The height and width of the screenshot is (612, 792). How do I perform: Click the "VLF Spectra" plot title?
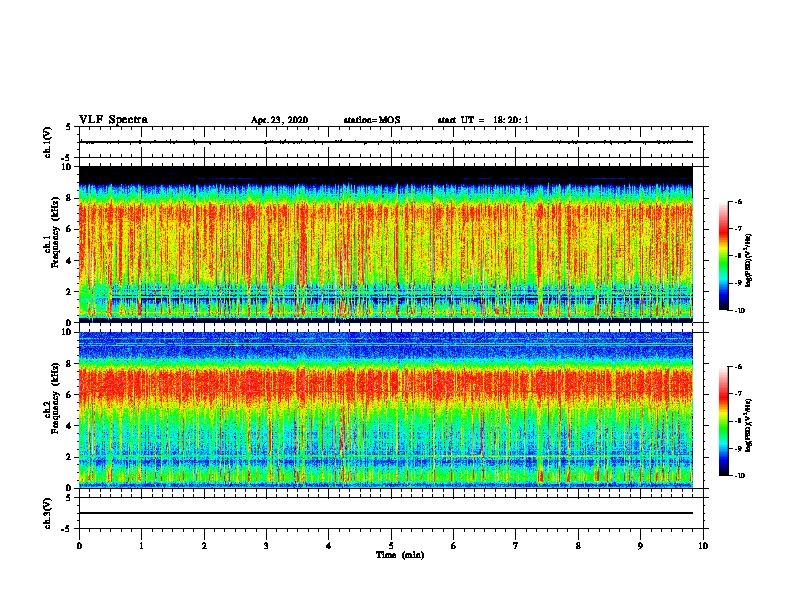click(113, 120)
